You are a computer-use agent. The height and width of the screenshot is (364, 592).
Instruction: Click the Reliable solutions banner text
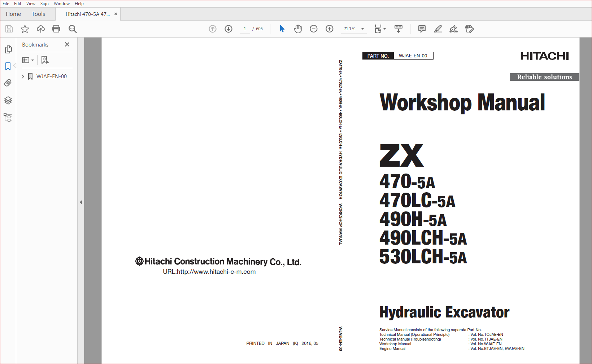[544, 77]
